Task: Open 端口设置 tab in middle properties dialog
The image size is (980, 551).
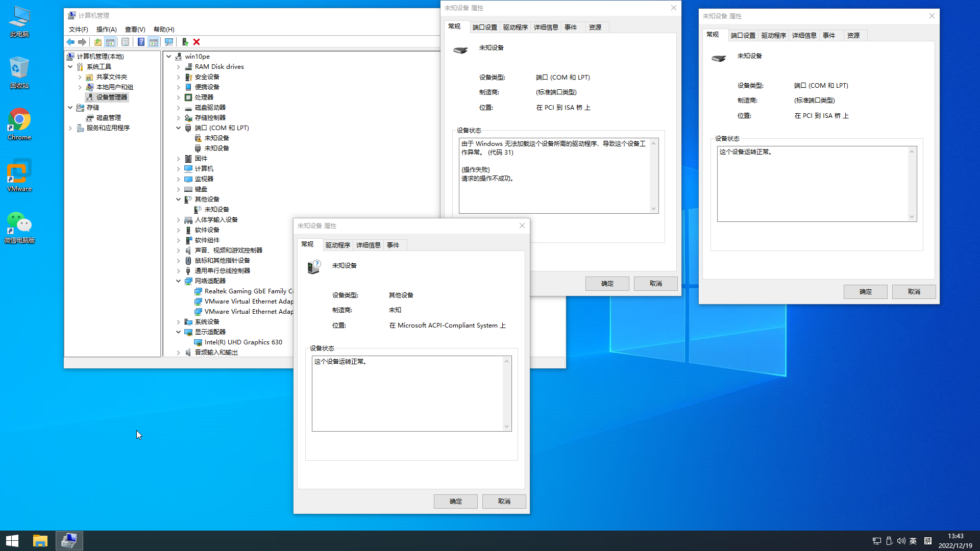Action: tap(485, 28)
